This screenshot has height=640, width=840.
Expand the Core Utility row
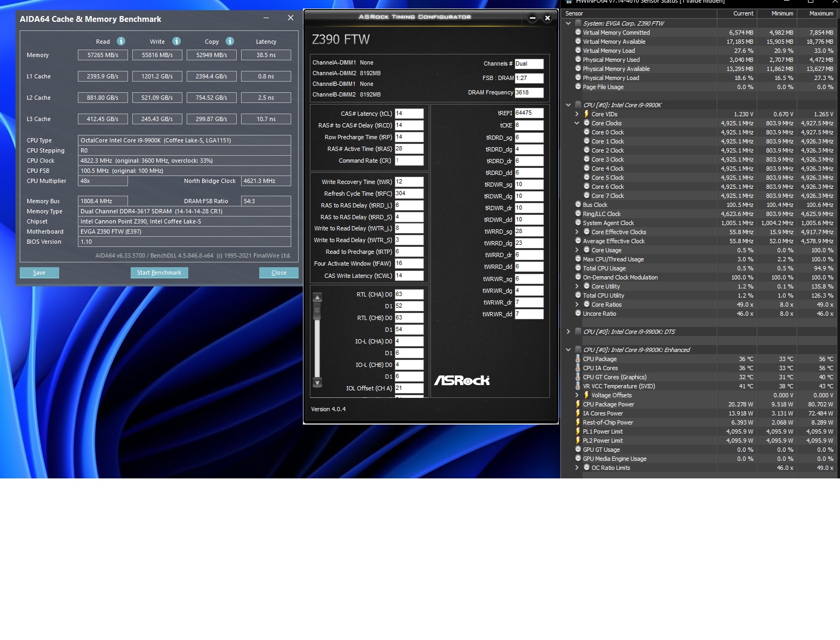[577, 286]
